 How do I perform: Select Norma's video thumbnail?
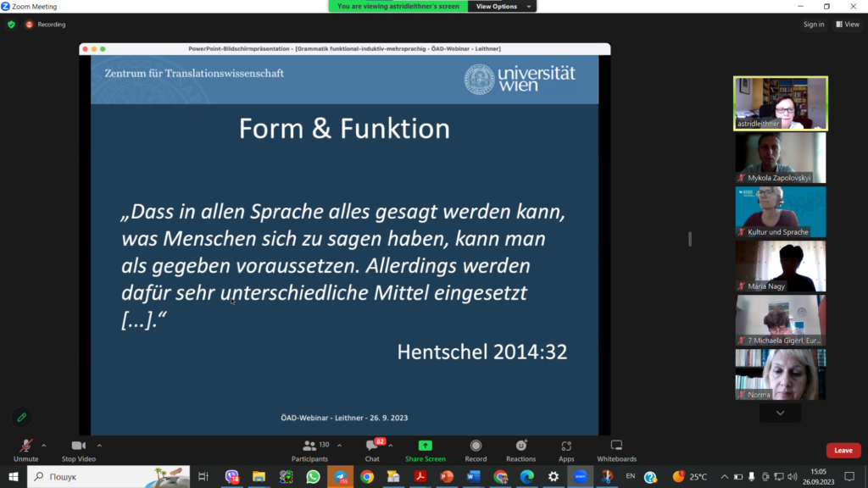click(x=781, y=374)
